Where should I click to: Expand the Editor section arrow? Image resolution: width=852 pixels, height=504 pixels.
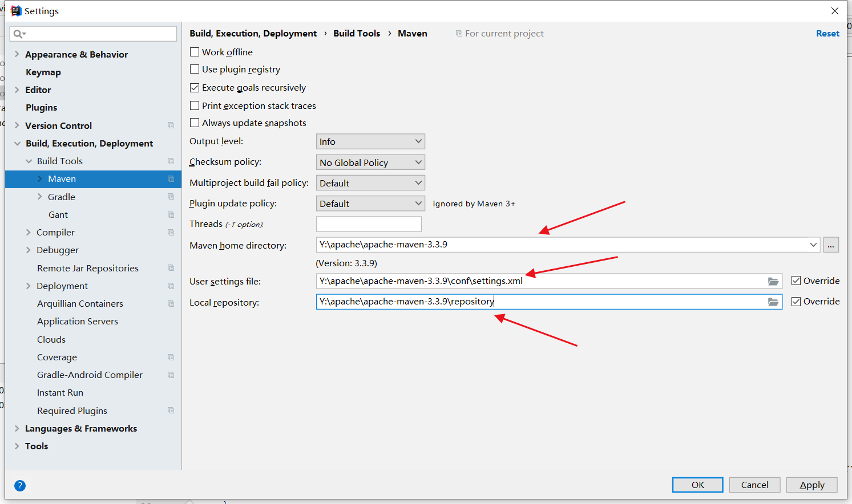(x=17, y=90)
